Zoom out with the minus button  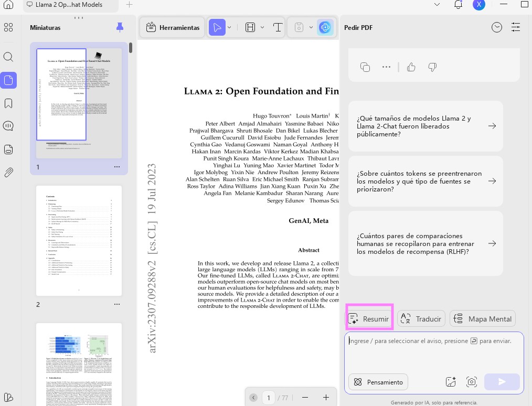pos(305,398)
